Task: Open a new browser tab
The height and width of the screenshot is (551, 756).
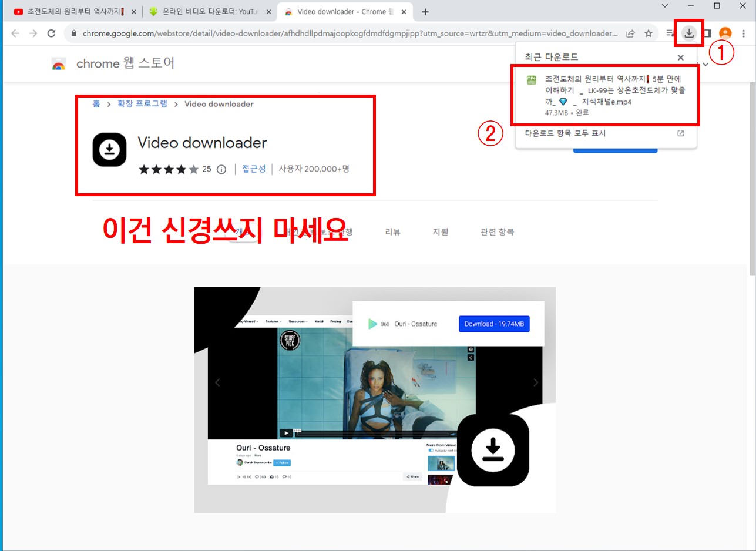Action: click(425, 12)
